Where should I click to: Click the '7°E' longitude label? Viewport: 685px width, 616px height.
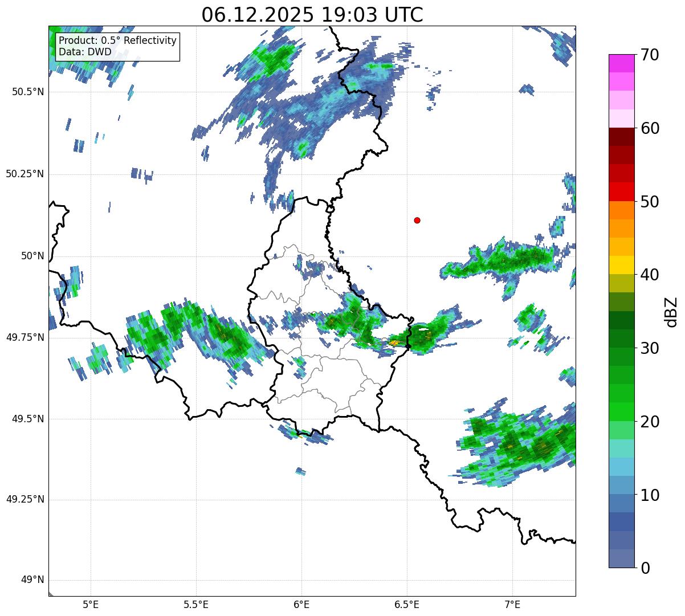point(512,605)
